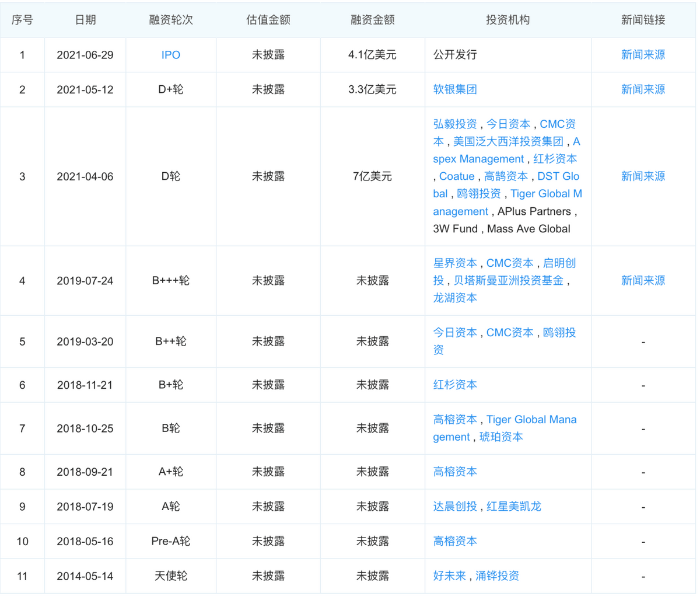Click 高鹄资本 in the D轮 row

(506, 176)
